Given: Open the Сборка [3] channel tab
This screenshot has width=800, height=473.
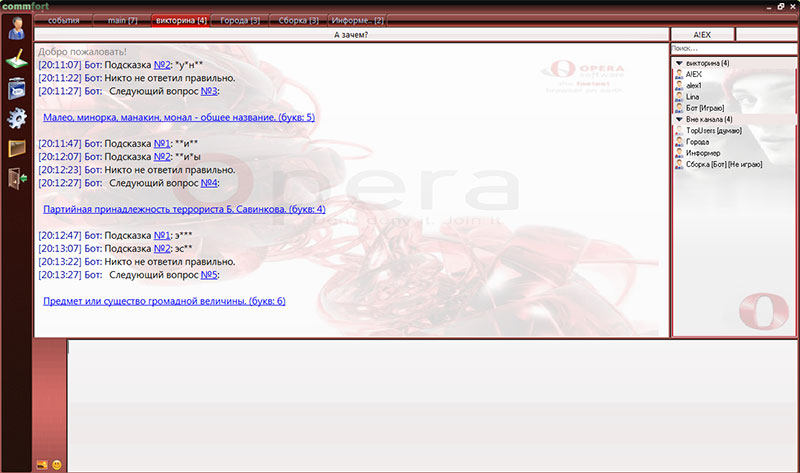Looking at the screenshot, I should pyautogui.click(x=297, y=20).
